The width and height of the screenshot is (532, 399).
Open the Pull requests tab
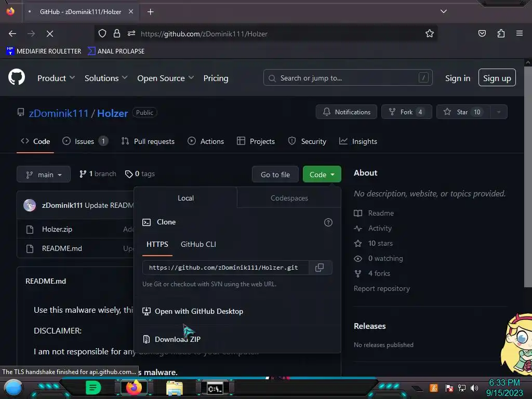(148, 141)
